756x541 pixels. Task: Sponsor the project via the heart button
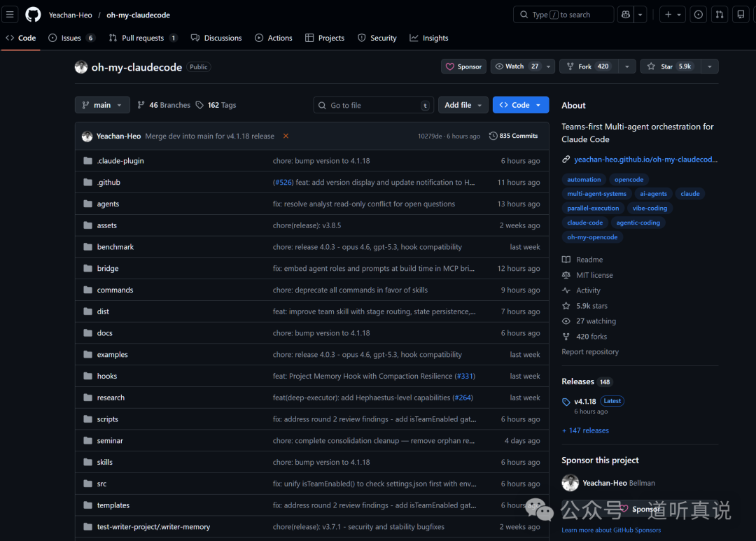(x=463, y=66)
